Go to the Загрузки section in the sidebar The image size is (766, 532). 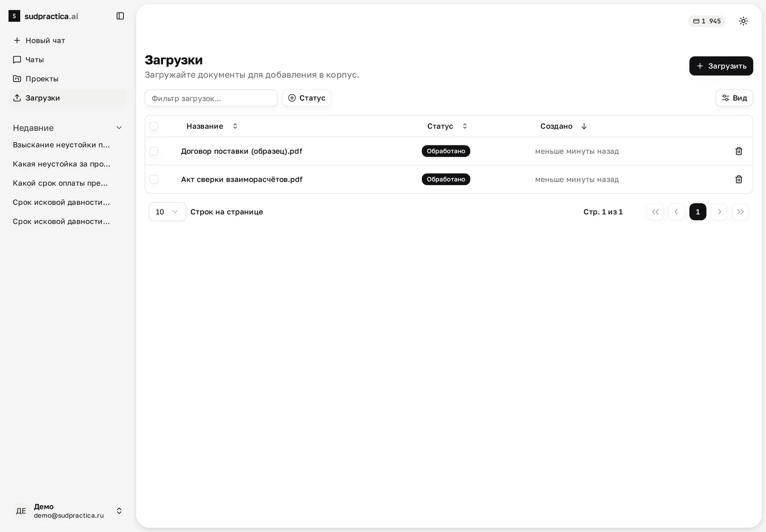(68, 98)
